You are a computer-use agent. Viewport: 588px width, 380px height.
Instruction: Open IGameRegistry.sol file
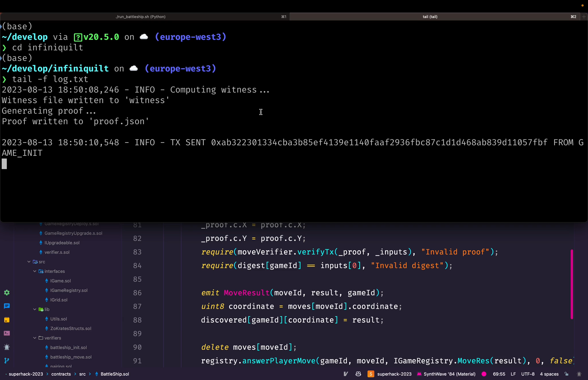[69, 290]
